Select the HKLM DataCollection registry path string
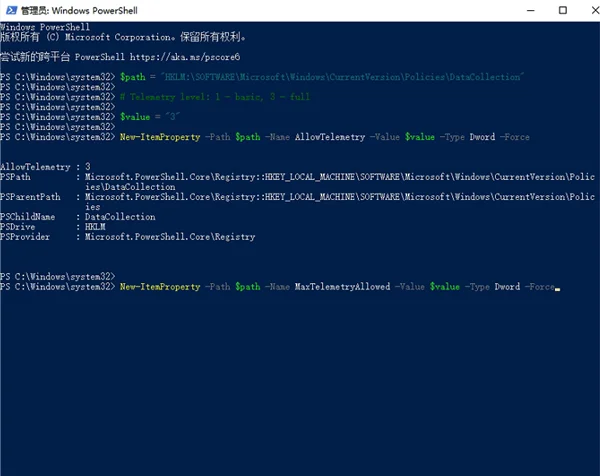Viewport: 600px width, 476px height. [x=342, y=77]
